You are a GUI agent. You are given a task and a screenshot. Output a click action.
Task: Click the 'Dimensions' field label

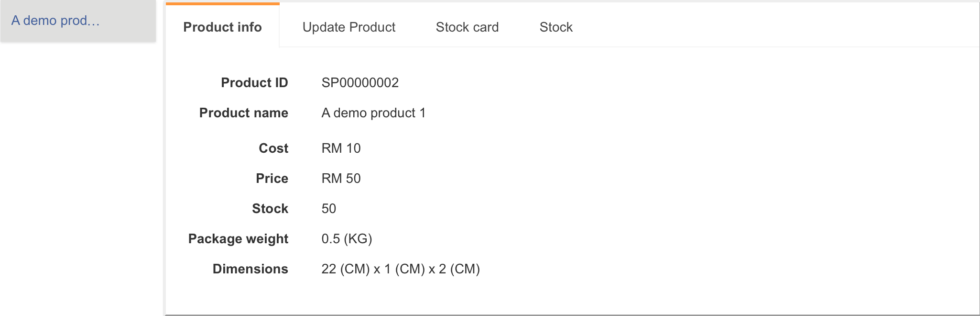point(250,269)
